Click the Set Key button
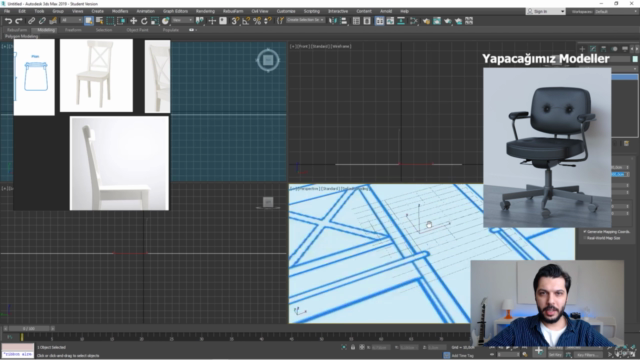Viewport: 640px width, 360px height. [556, 355]
